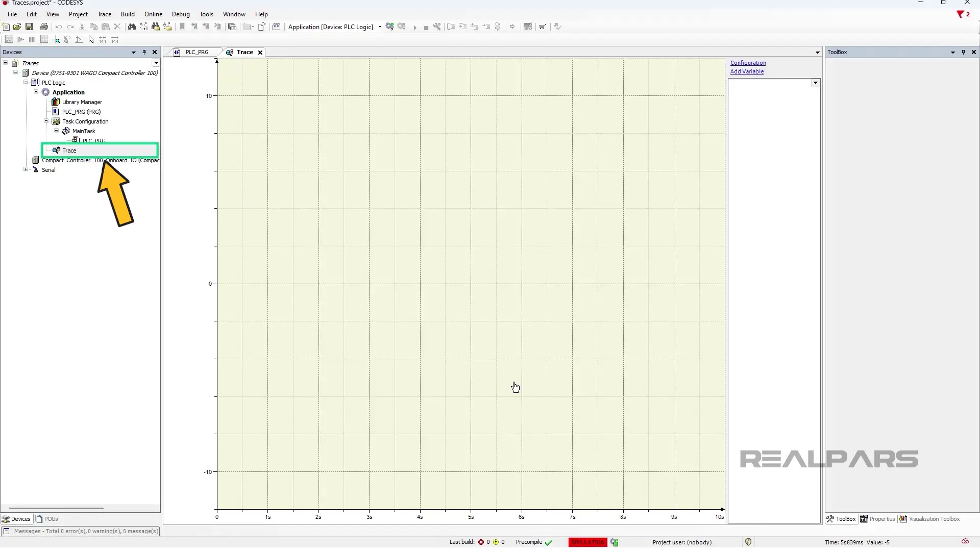Pin the ToolBox panel with auto-hide icon

point(963,52)
